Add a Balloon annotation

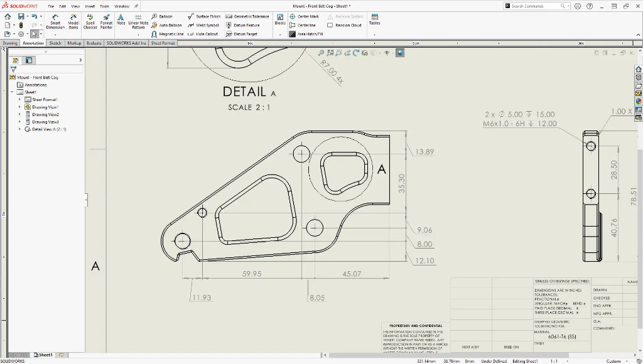[162, 16]
